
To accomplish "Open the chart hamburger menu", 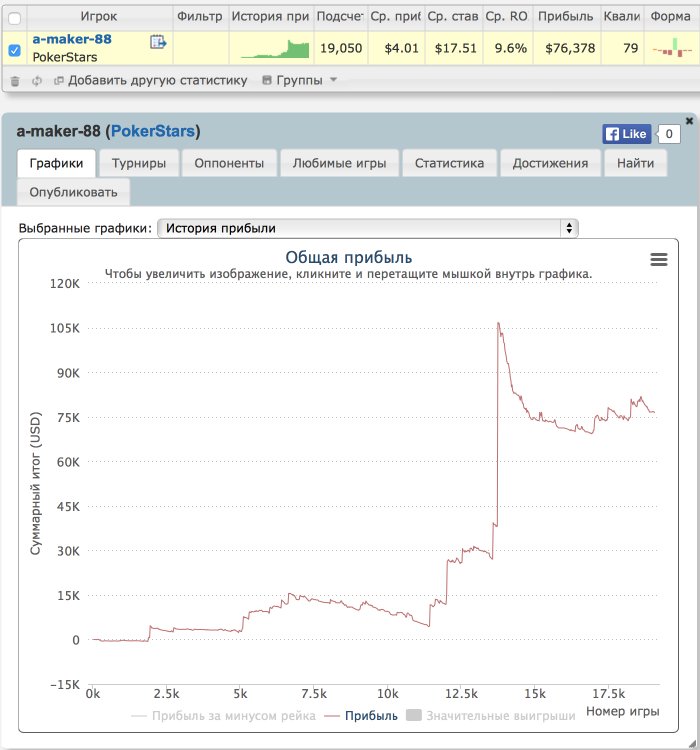I will point(659,259).
